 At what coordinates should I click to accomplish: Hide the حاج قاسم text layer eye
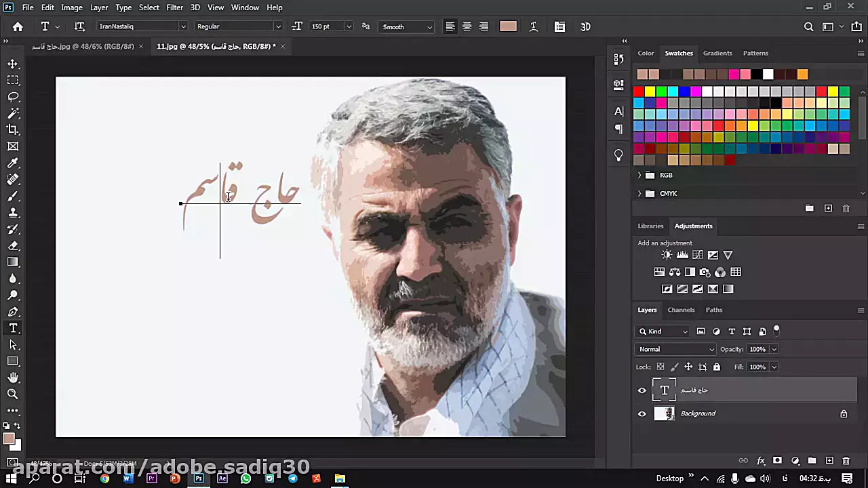coord(642,390)
